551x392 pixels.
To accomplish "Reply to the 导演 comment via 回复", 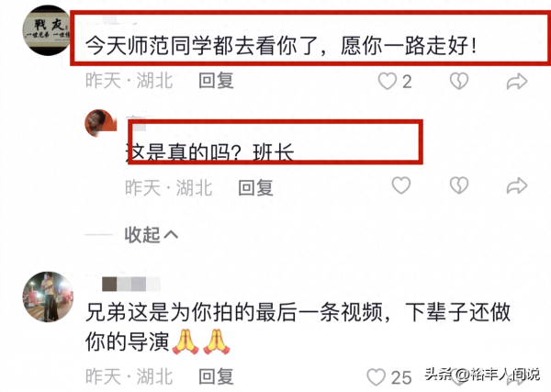I will pyautogui.click(x=216, y=376).
